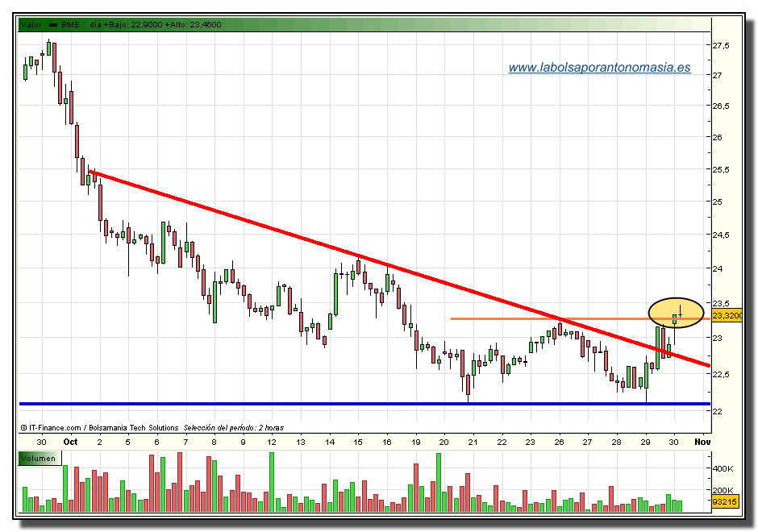Click the 14 date label on time axis
The image size is (758, 532).
[330, 442]
